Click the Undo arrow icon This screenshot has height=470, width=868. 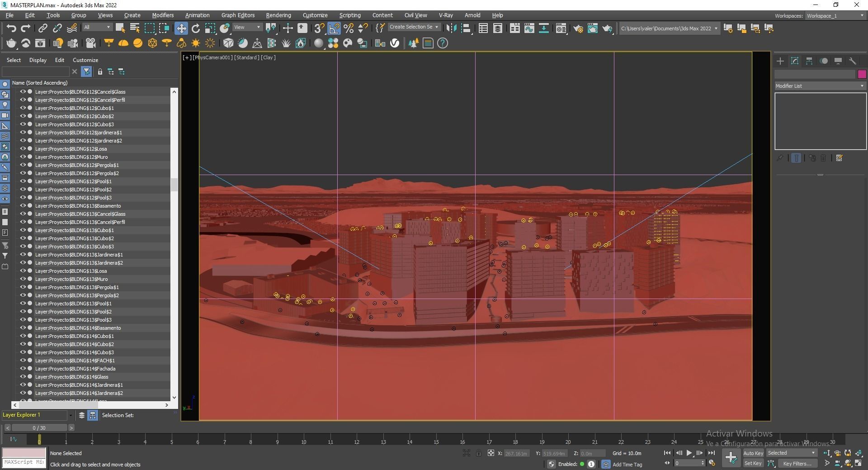pyautogui.click(x=11, y=28)
